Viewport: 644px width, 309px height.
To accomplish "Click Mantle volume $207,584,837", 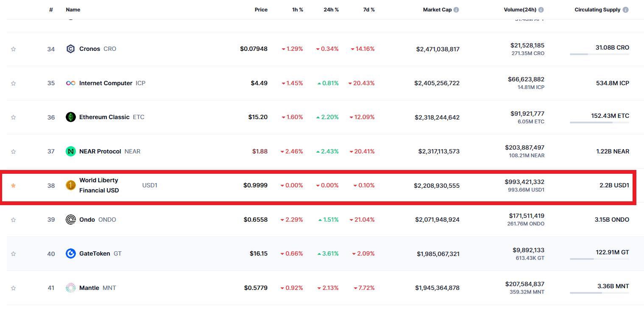I will click(x=525, y=284).
